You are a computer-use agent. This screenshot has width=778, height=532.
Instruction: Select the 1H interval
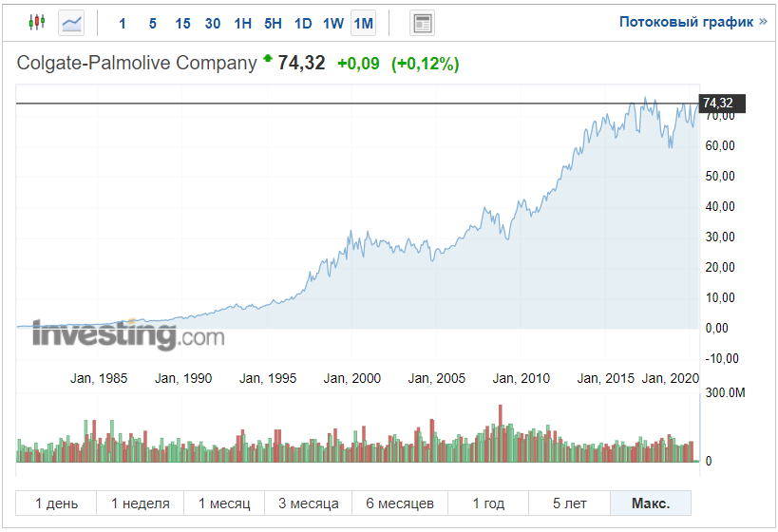coord(243,23)
